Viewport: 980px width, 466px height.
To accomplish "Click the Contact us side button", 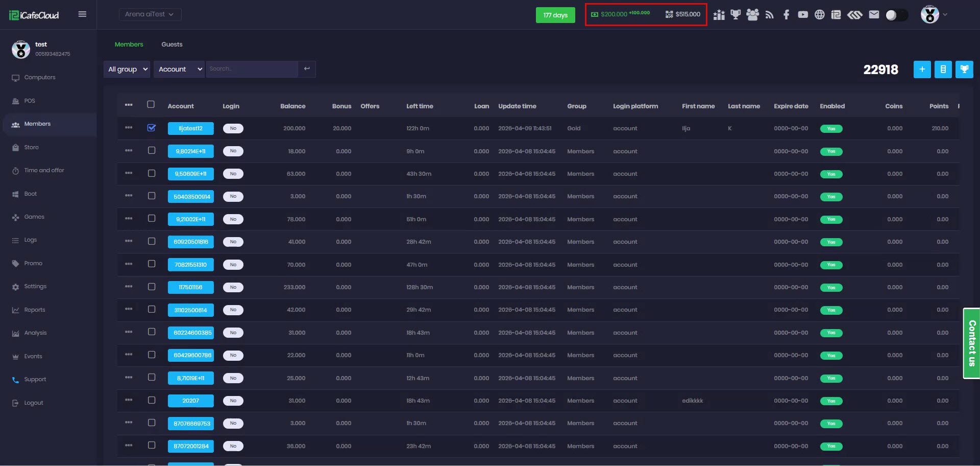I will 972,343.
